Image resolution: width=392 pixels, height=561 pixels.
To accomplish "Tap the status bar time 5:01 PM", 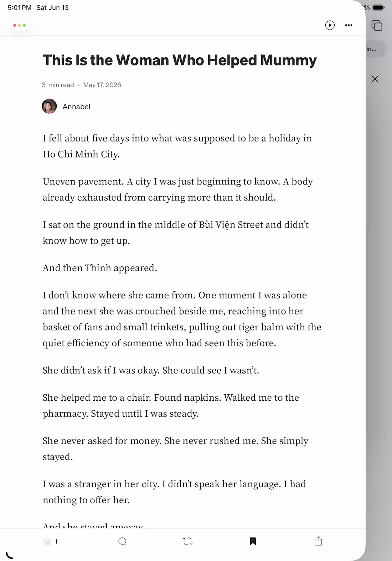I will point(20,7).
